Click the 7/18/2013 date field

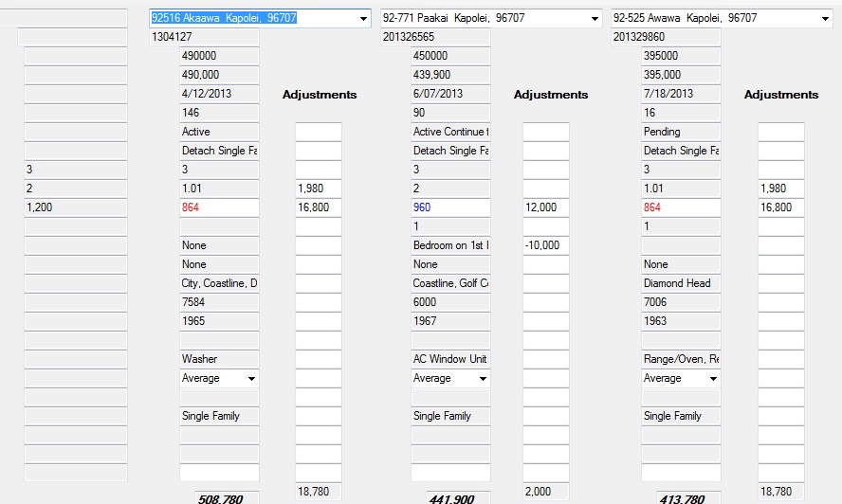pos(681,94)
